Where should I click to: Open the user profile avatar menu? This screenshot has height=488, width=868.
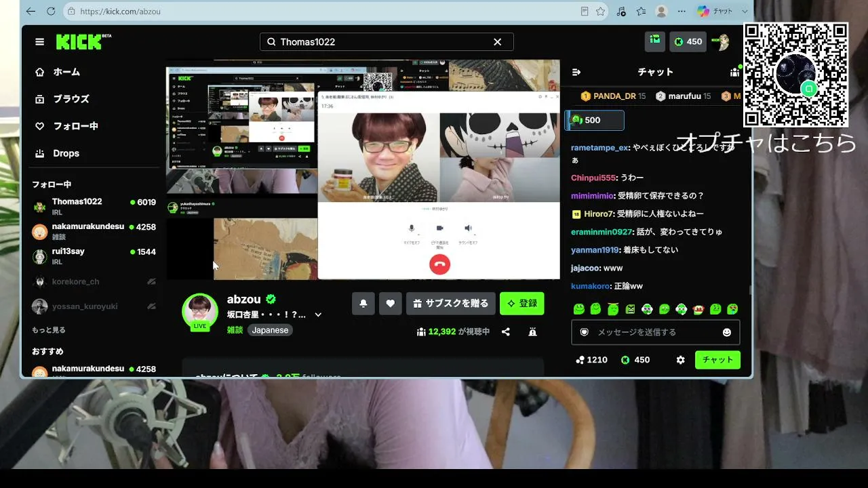(x=720, y=42)
